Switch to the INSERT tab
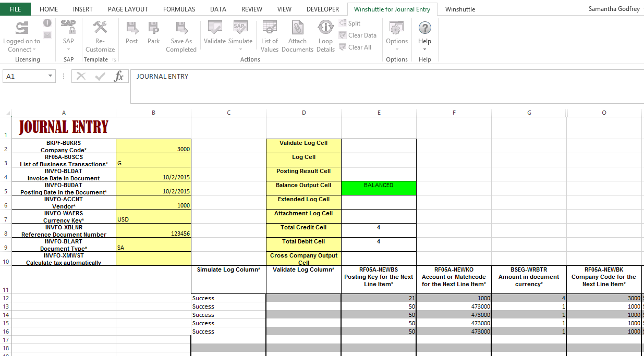The height and width of the screenshot is (356, 644). point(83,9)
